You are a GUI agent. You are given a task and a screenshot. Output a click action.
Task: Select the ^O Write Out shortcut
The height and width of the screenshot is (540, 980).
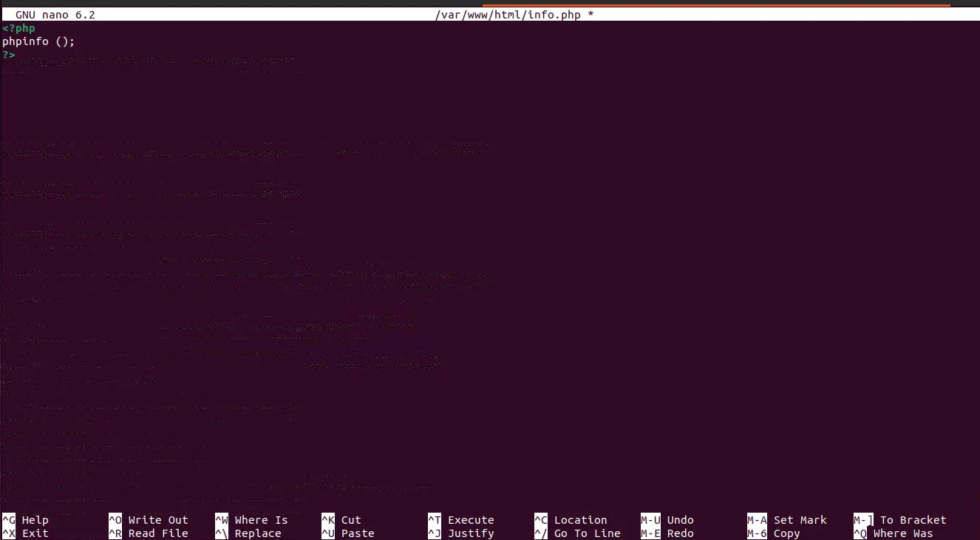tap(149, 520)
